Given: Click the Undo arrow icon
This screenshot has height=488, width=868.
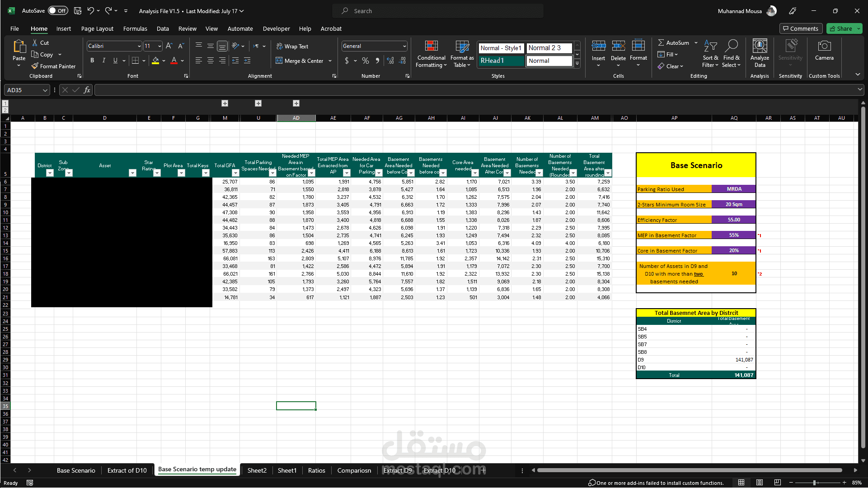Looking at the screenshot, I should (x=91, y=11).
